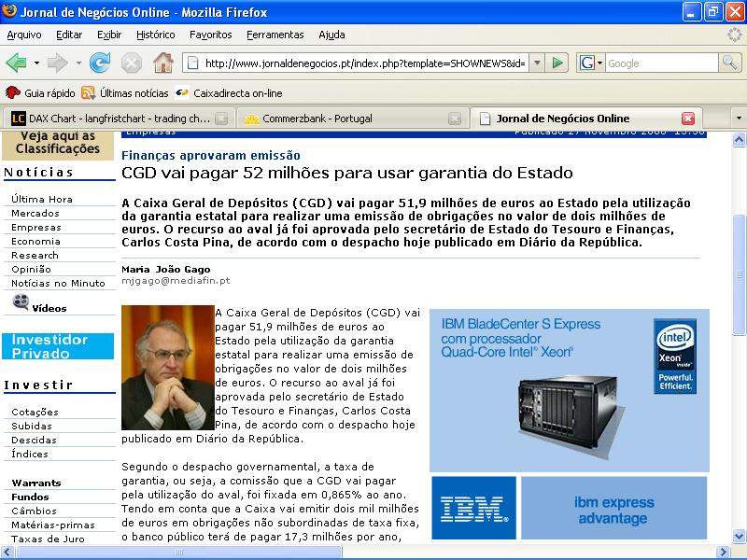Click the Stop loading button

click(x=132, y=63)
